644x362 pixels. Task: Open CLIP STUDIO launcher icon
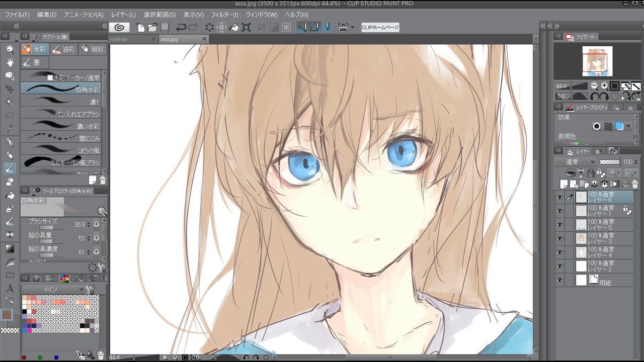[119, 28]
